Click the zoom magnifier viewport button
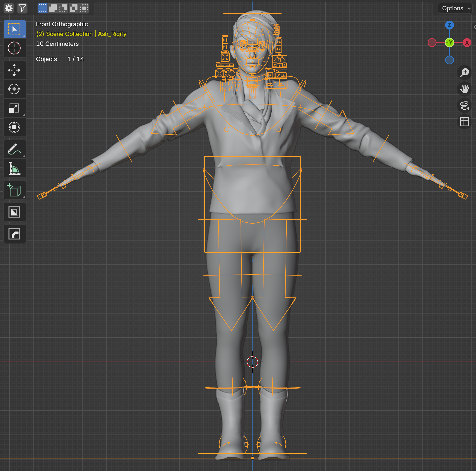The height and width of the screenshot is (471, 476). tap(464, 72)
